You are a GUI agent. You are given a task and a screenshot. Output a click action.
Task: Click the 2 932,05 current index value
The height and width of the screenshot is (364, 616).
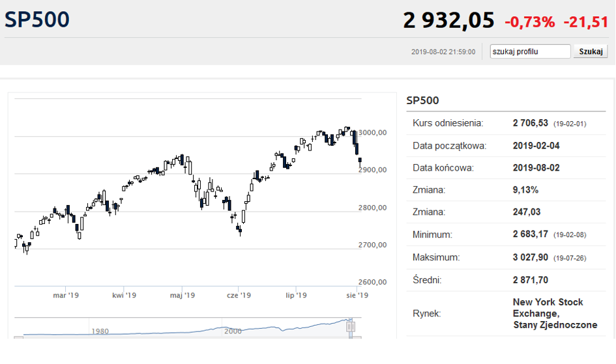click(x=448, y=21)
